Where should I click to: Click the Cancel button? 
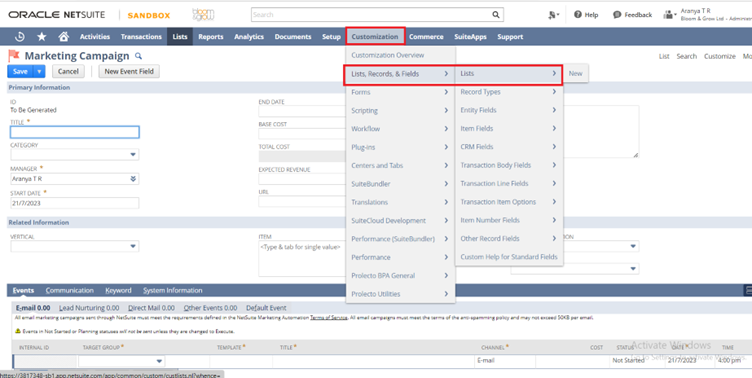click(x=68, y=71)
